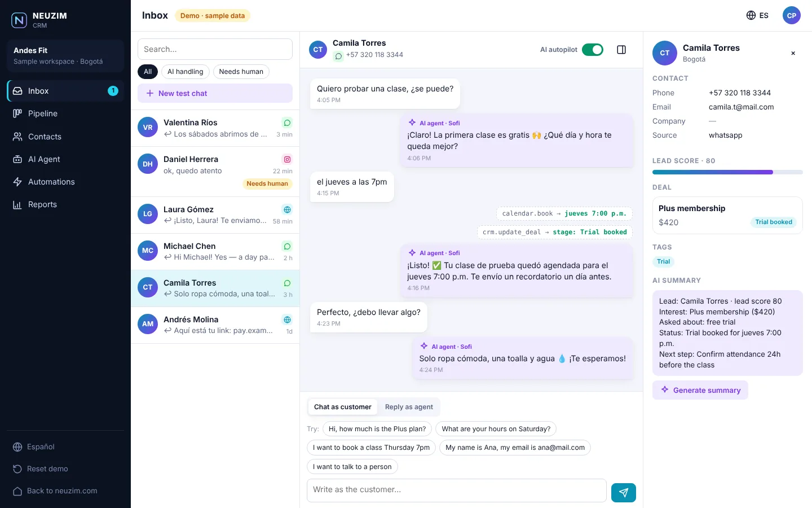Click the VR avatar for Valentina Ríos
This screenshot has width=812, height=508.
pos(148,128)
